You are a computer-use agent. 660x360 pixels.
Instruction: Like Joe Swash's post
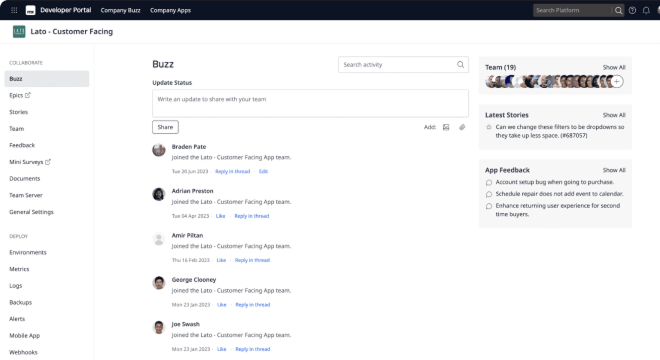(222, 349)
